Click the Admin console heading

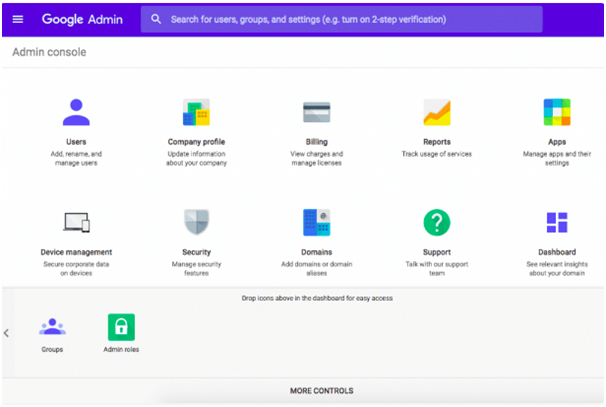[49, 52]
